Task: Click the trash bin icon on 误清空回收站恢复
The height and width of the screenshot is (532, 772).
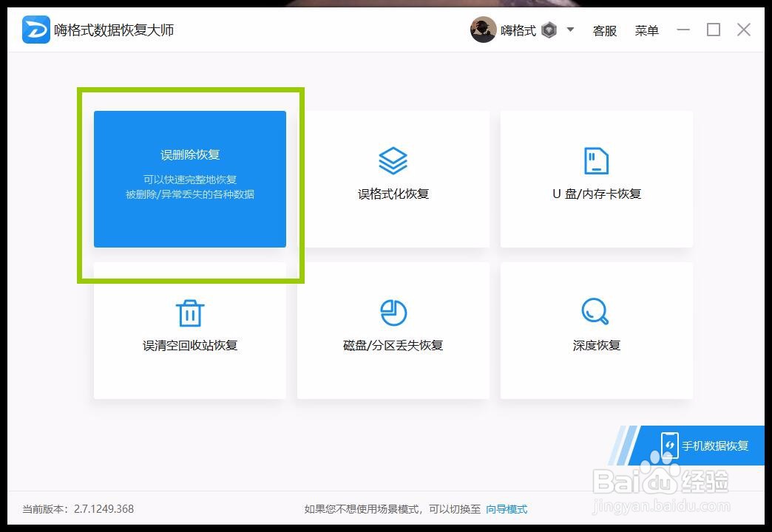Action: coord(189,313)
